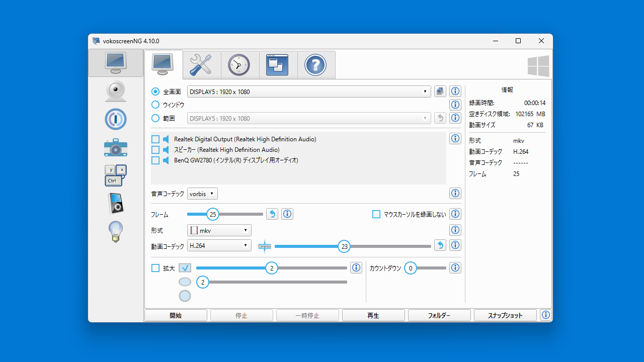Open the snapshot camera section in sidebar
644x362 pixels.
[116, 147]
